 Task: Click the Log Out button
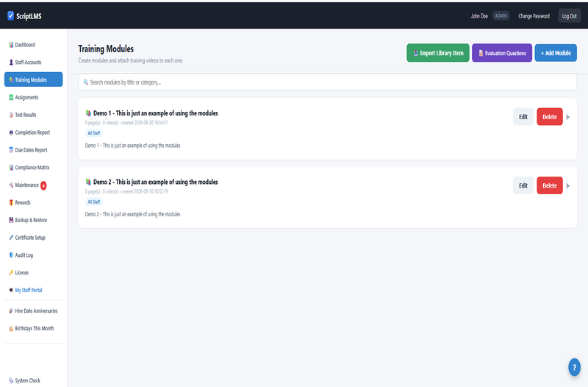click(x=569, y=15)
